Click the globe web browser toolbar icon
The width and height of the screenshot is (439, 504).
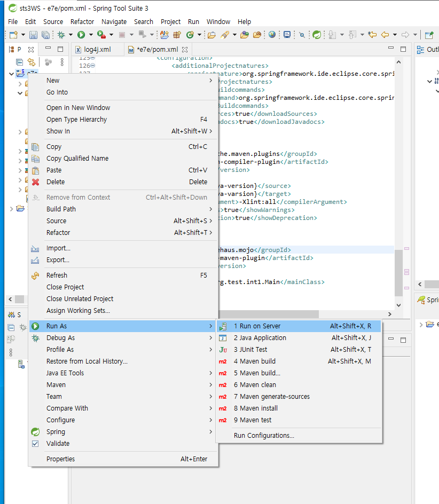[272, 35]
